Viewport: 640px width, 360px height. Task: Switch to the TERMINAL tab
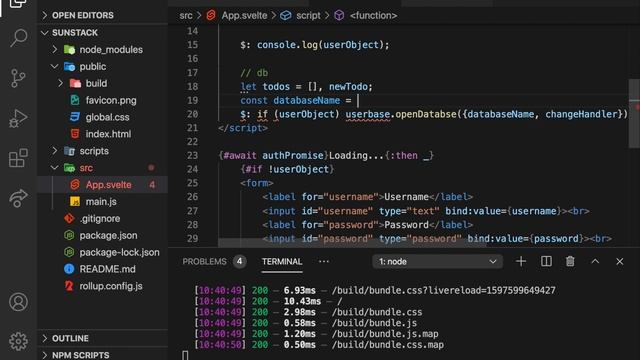(x=282, y=261)
